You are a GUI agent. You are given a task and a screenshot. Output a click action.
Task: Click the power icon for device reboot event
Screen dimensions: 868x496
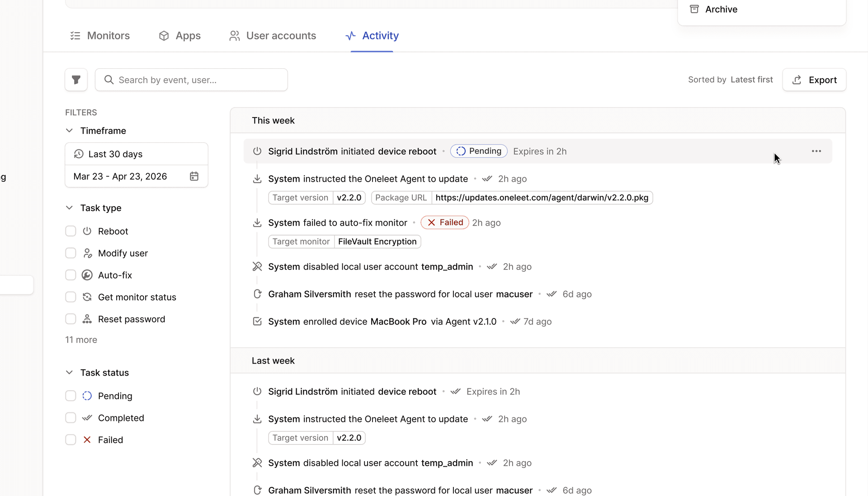(257, 151)
